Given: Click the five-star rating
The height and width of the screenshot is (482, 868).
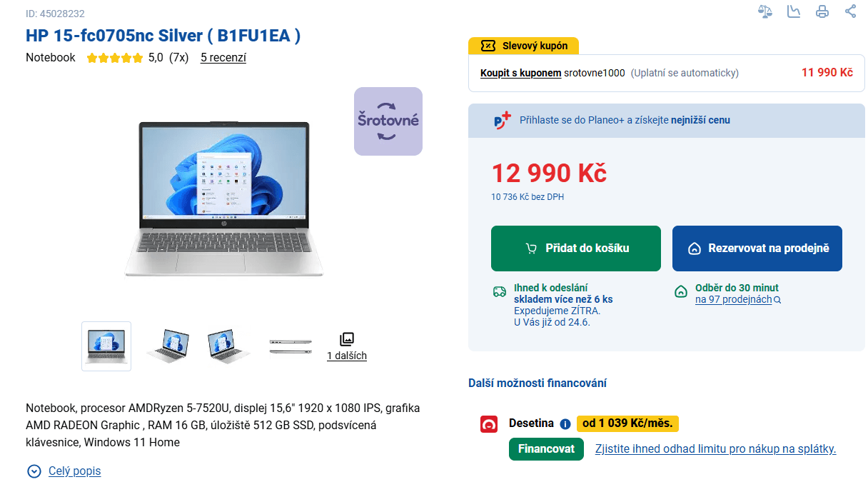Looking at the screenshot, I should 115,59.
